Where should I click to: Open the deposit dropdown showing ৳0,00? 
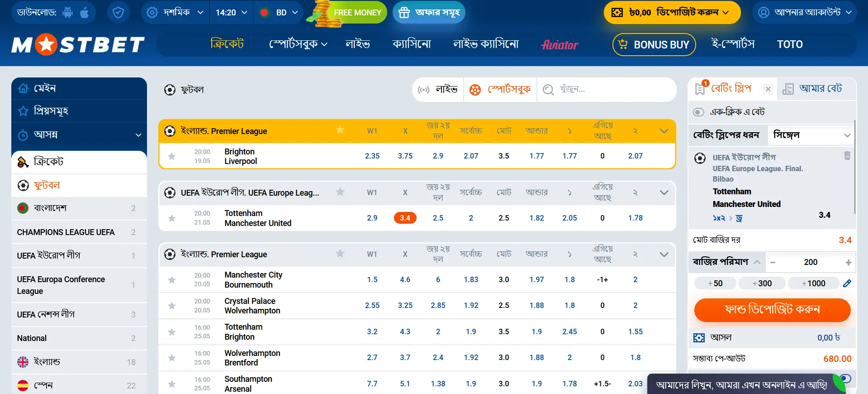click(x=672, y=12)
